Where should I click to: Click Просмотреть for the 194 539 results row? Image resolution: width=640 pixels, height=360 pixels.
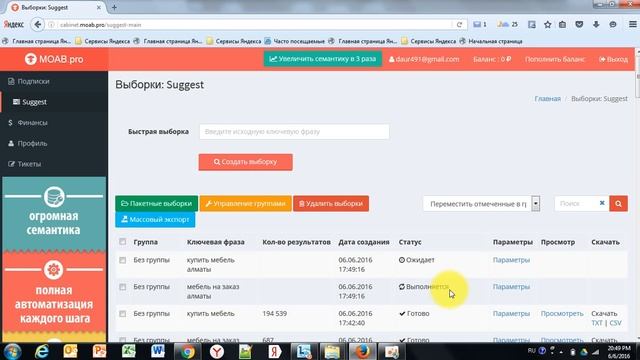point(562,313)
